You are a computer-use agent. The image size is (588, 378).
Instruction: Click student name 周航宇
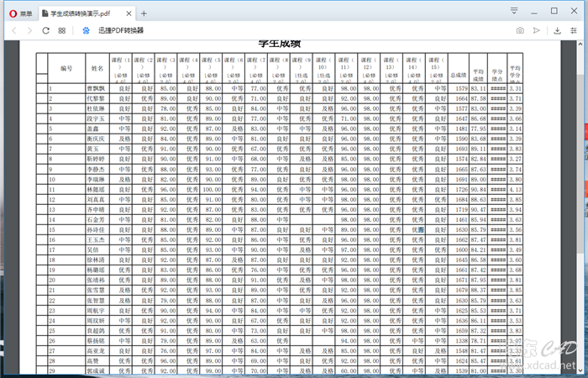click(96, 311)
